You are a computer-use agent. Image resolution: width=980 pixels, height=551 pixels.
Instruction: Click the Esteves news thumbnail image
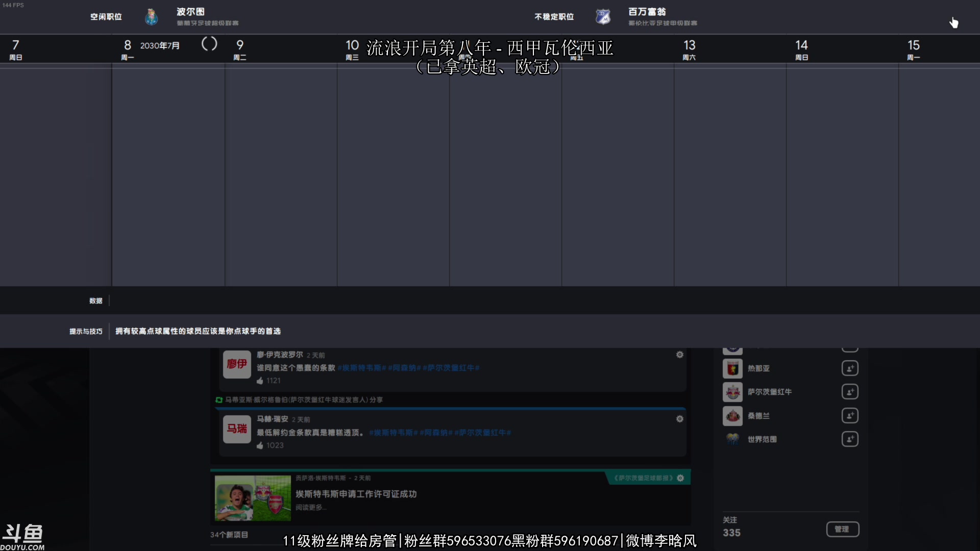pyautogui.click(x=253, y=498)
